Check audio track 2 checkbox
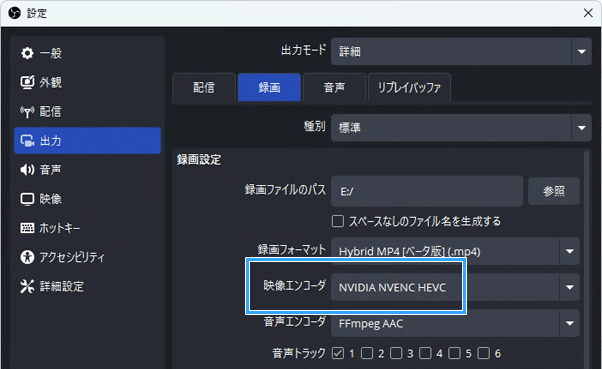Screen dimensions: 602x369 367,353
